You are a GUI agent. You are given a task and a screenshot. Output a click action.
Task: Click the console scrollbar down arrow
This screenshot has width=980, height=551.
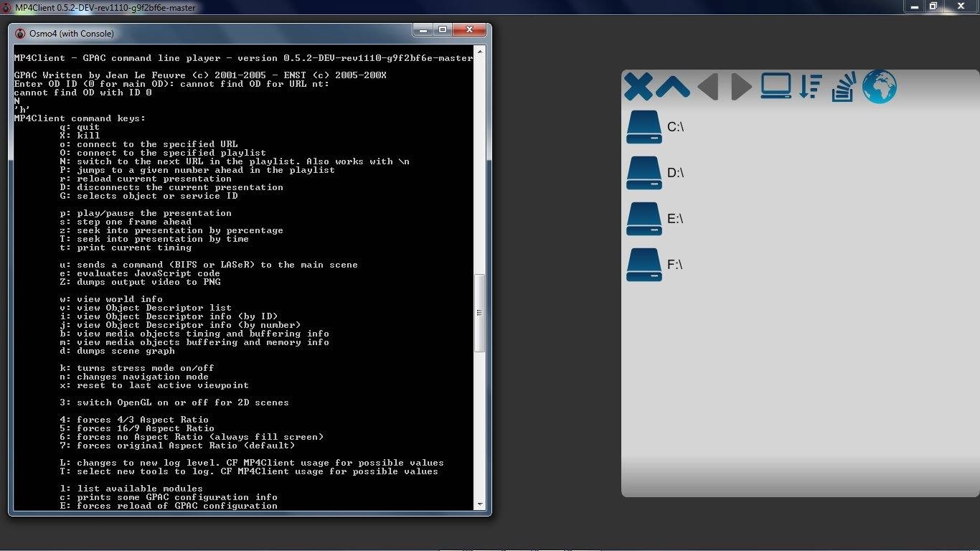[x=480, y=504]
